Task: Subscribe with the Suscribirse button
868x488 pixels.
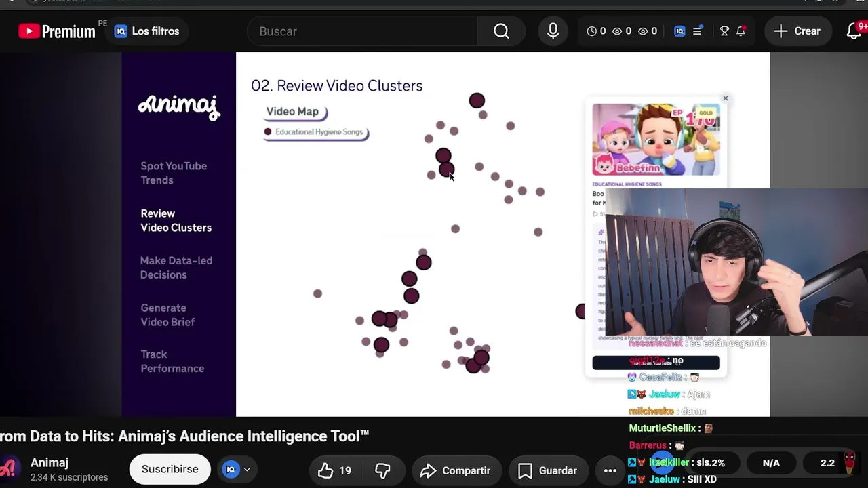Action: (x=170, y=469)
